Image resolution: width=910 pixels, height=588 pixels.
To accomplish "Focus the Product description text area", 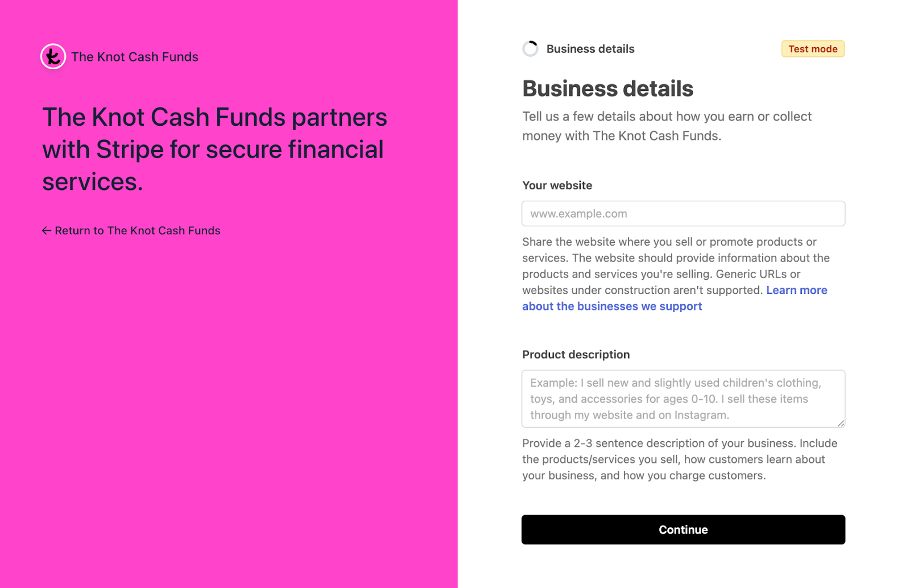I will [683, 399].
